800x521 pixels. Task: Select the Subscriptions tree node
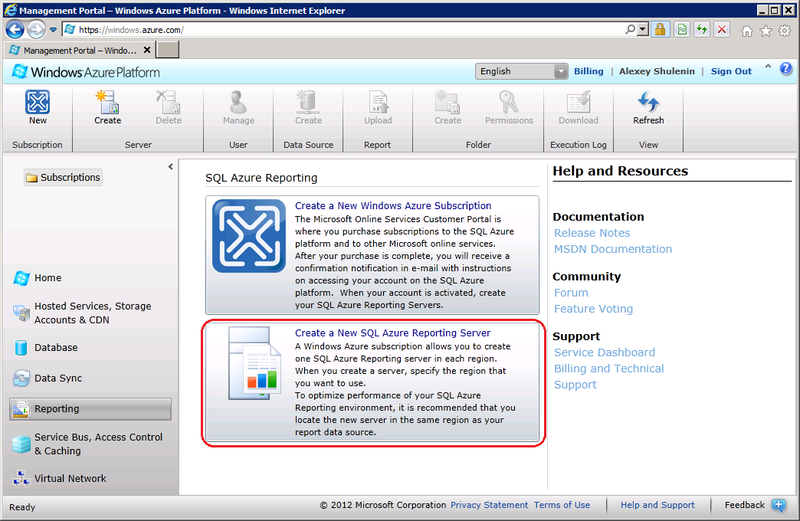pos(63,177)
